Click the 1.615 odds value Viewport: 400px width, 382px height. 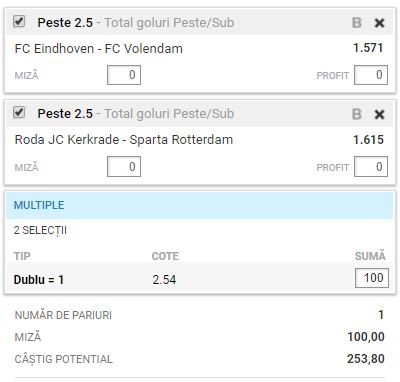[368, 140]
